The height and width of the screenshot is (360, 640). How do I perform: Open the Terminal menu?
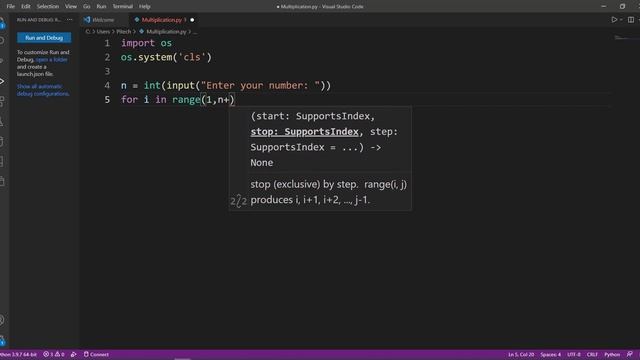(122, 7)
